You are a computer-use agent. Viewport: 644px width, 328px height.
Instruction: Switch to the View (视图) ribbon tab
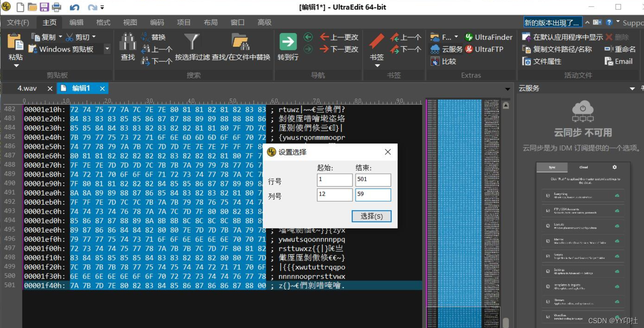(130, 22)
